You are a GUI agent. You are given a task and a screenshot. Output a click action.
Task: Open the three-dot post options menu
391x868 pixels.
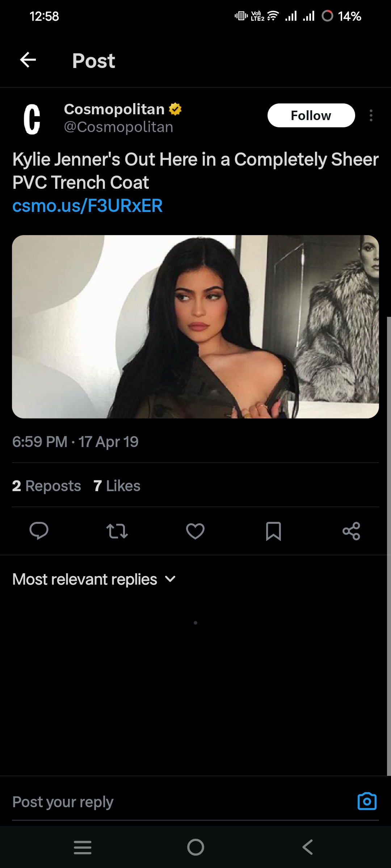point(371,115)
